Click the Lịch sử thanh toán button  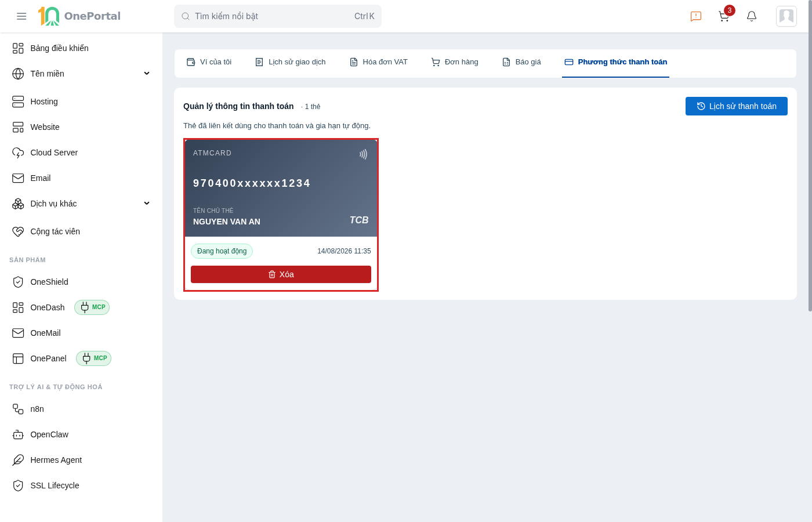[737, 106]
